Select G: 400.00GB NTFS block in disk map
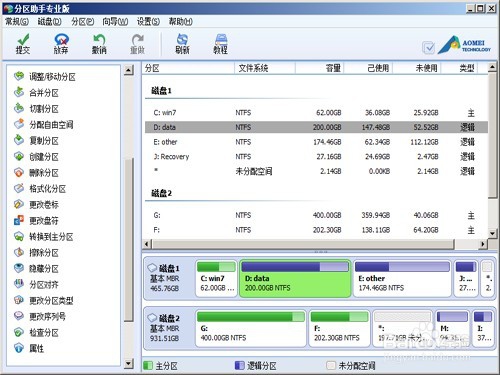 pos(251,329)
